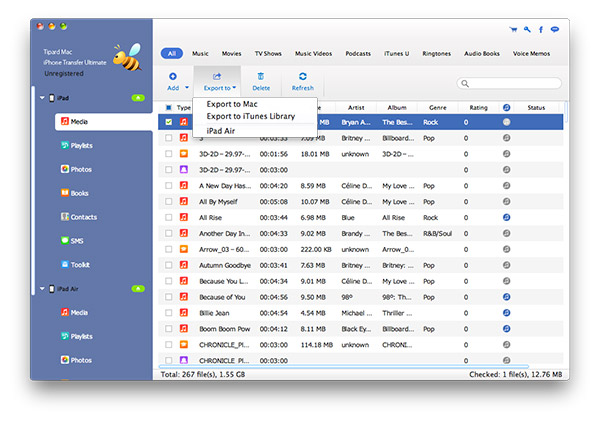The height and width of the screenshot is (422, 600).
Task: Open Playlists under iPad Air
Action: pos(77,336)
